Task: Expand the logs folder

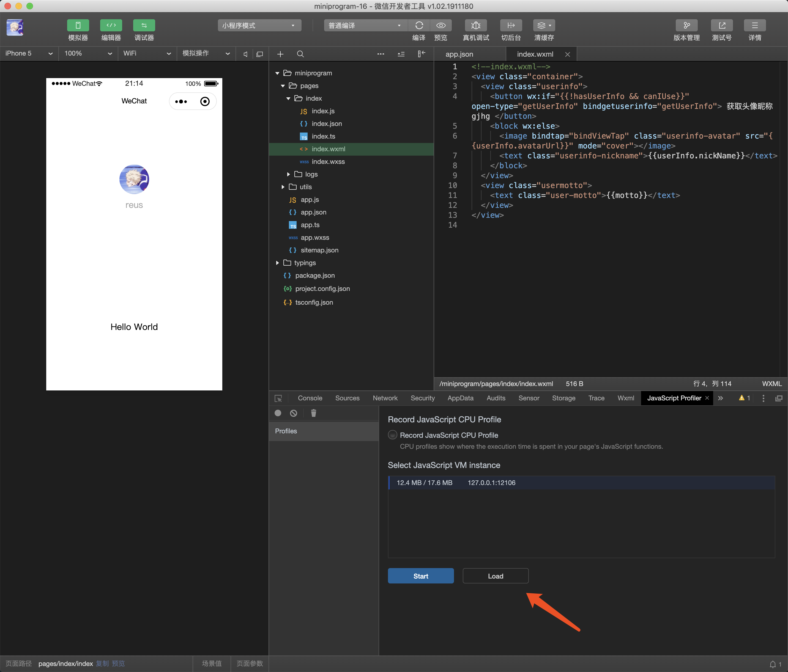Action: [289, 174]
